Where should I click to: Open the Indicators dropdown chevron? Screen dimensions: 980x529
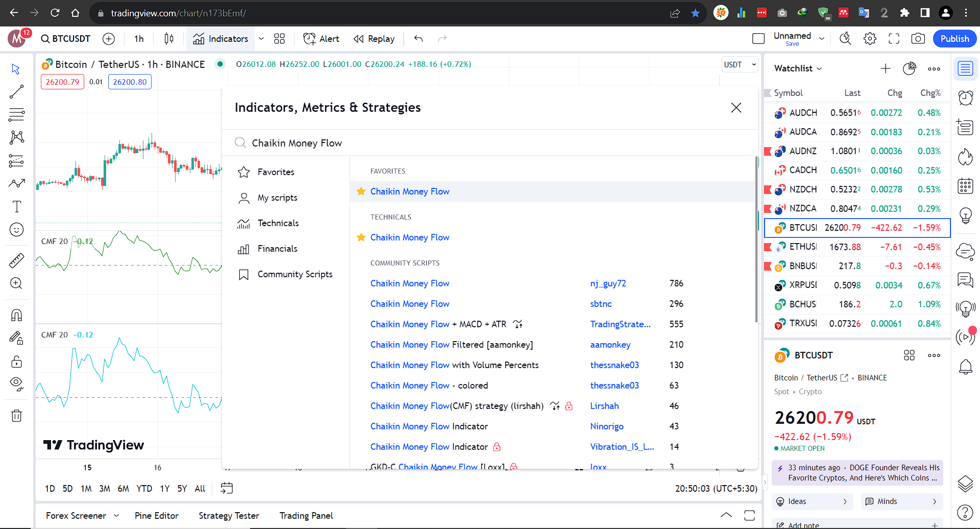pyautogui.click(x=261, y=39)
